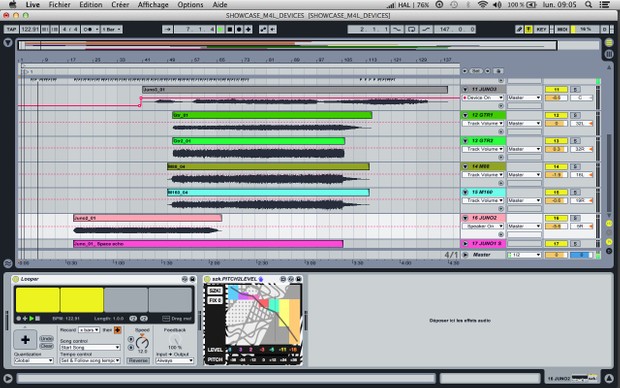Toggle the szk.PITCH2LEVEL device activator
Image resolution: width=620 pixels, height=388 pixels.
coord(207,279)
